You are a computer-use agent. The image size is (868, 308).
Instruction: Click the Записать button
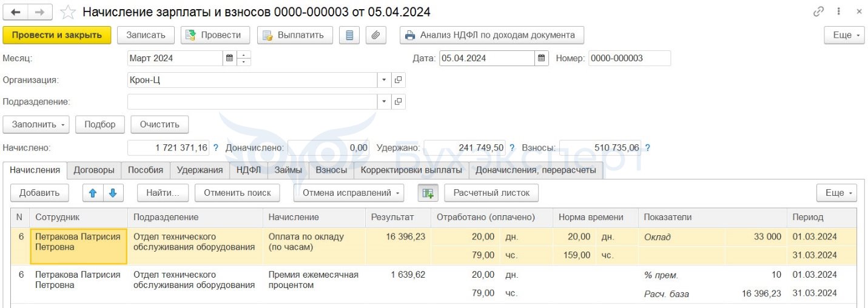coord(146,35)
